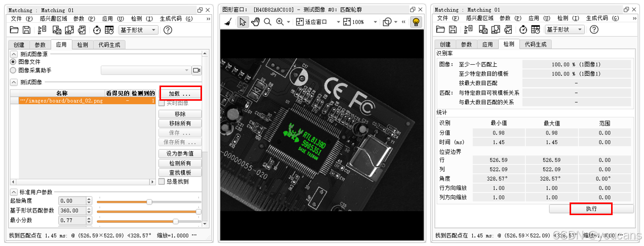Switch to 创建 tab in left window
Image resolution: width=644 pixels, height=246 pixels.
click(19, 45)
